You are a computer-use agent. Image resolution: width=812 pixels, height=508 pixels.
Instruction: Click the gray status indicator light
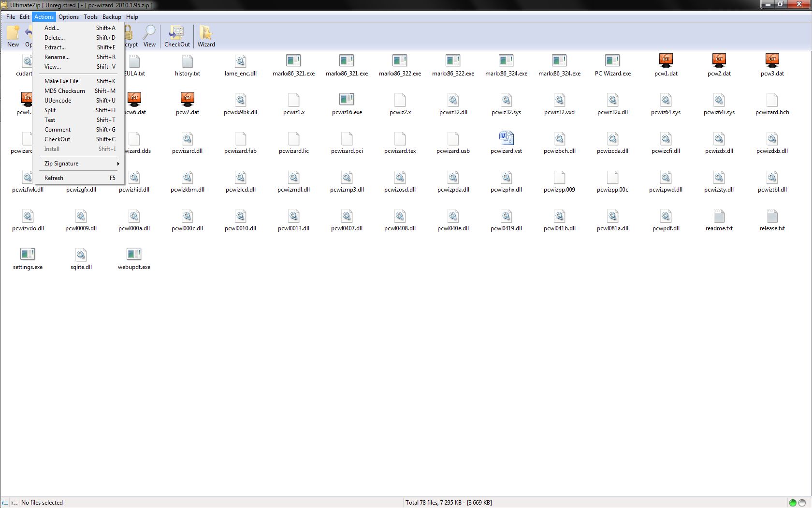[802, 503]
